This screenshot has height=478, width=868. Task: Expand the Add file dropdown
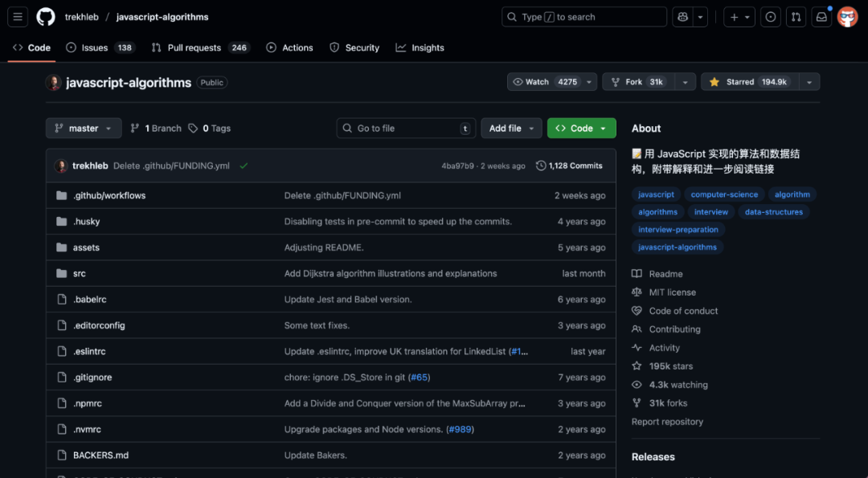click(511, 129)
